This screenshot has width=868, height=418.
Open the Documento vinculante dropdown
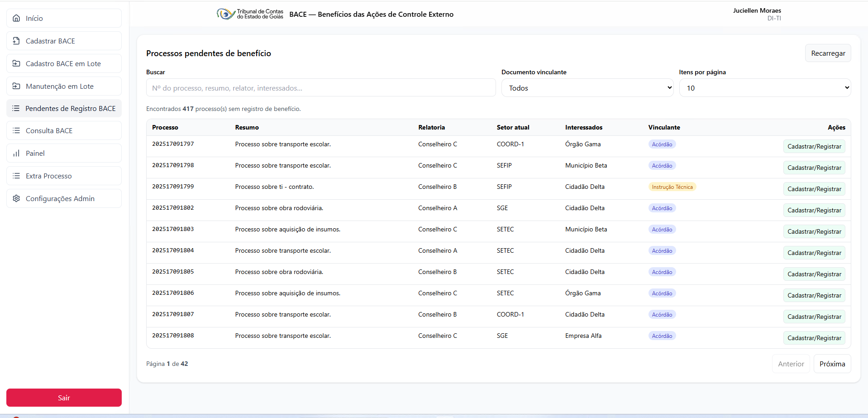pos(587,88)
